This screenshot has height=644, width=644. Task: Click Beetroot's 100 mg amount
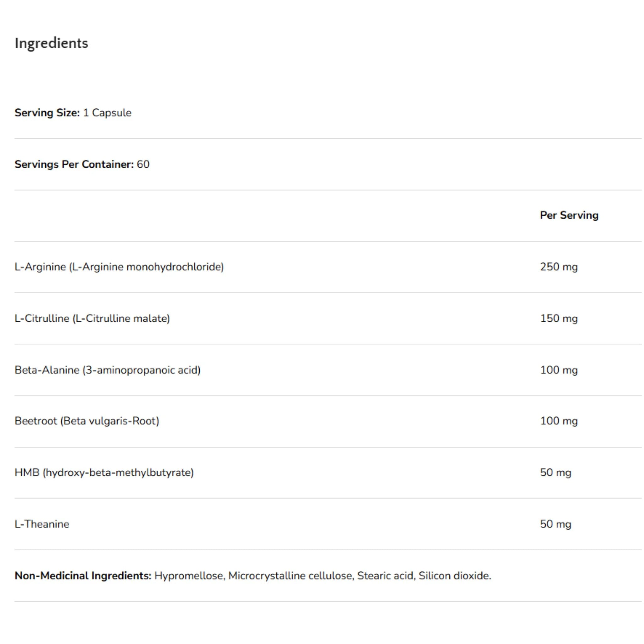[x=559, y=421]
